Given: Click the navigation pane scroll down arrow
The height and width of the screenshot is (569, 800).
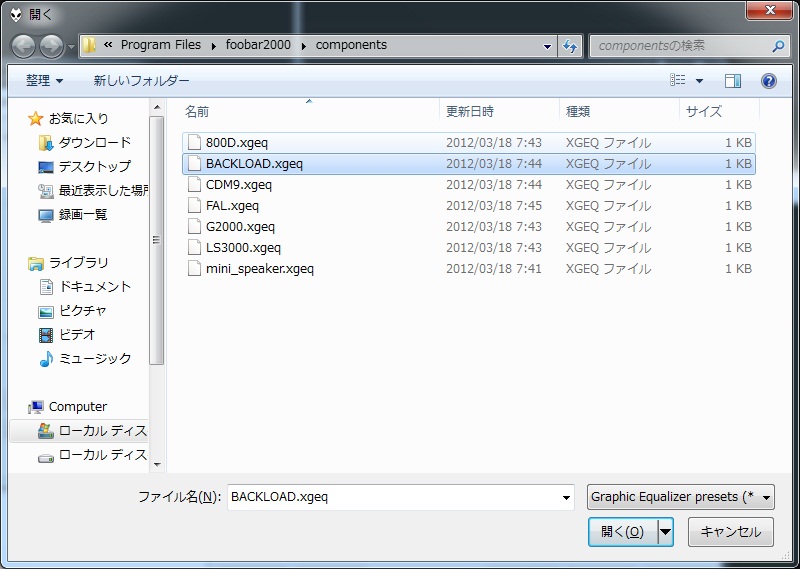Looking at the screenshot, I should tap(157, 464).
